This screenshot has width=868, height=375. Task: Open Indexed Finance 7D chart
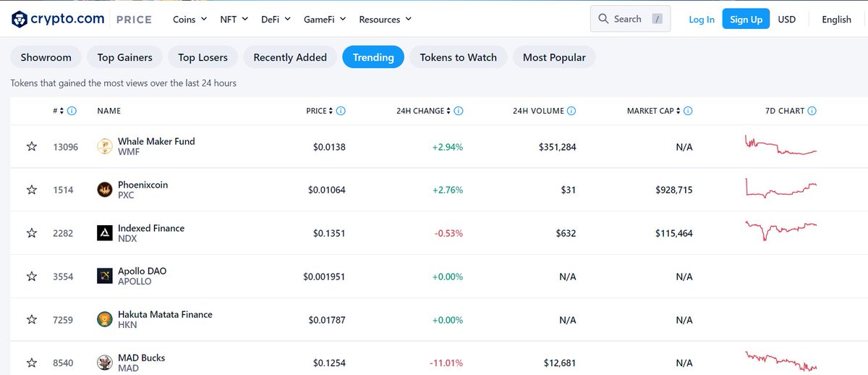click(780, 230)
